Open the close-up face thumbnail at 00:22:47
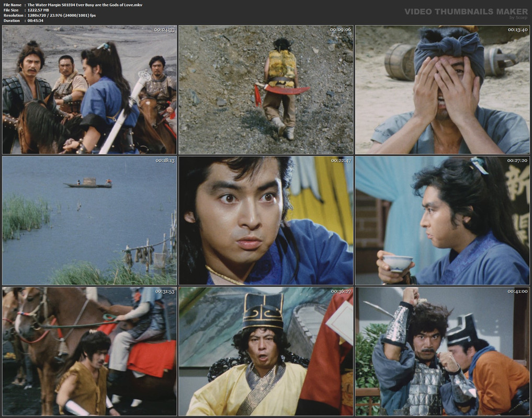Viewport: 532px width, 418px height. coord(266,220)
